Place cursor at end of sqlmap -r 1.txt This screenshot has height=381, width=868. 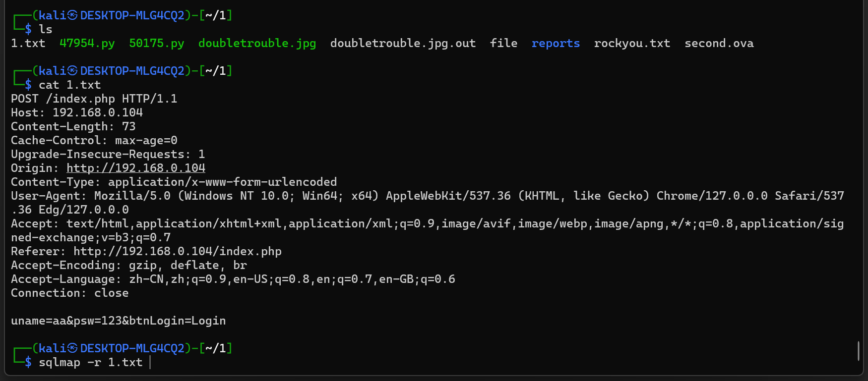click(149, 363)
